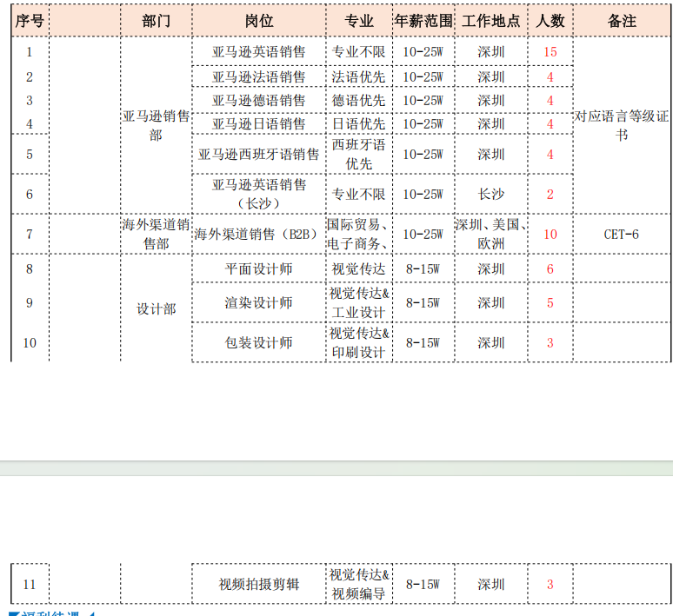This screenshot has width=673, height=616.
Task: Click the 西班牙语优先 major cell
Action: (359, 154)
